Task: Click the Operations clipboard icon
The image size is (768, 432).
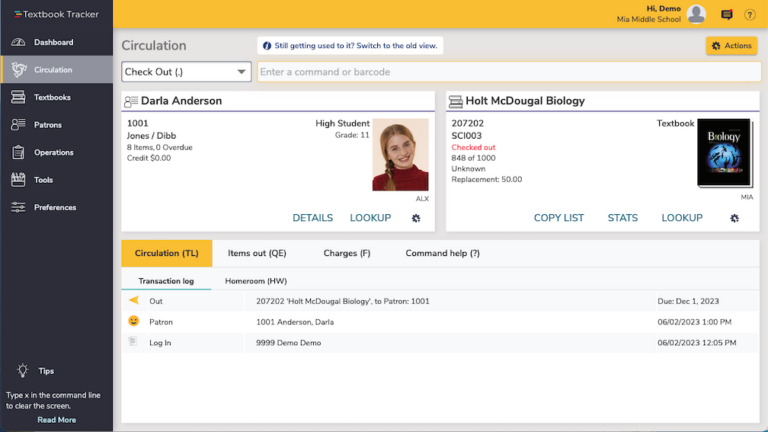Action: (17, 153)
